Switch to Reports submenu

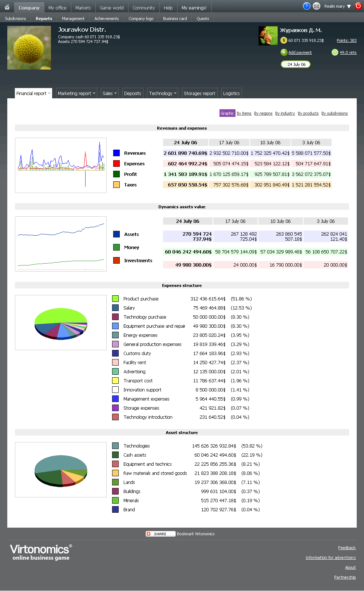[44, 19]
